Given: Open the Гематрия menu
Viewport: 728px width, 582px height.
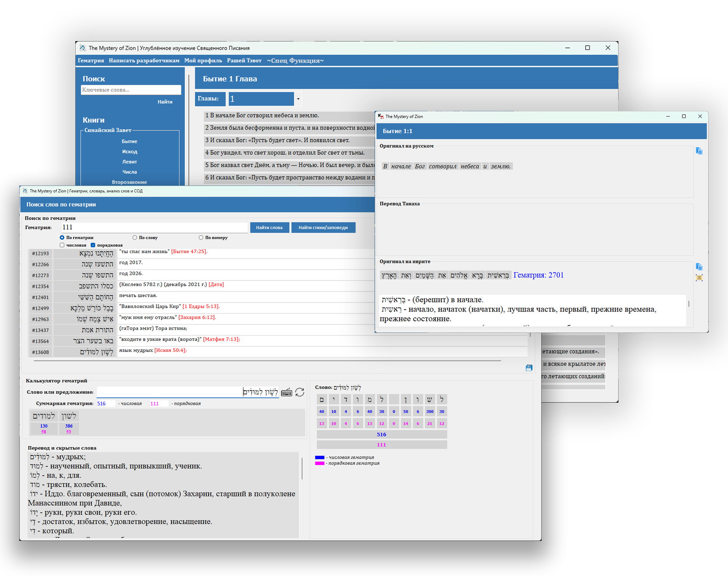Looking at the screenshot, I should 91,61.
